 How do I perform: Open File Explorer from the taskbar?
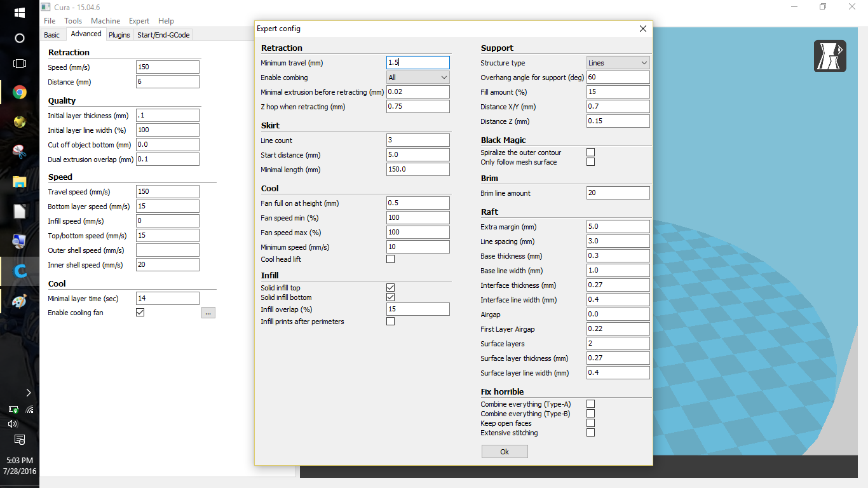pyautogui.click(x=20, y=182)
